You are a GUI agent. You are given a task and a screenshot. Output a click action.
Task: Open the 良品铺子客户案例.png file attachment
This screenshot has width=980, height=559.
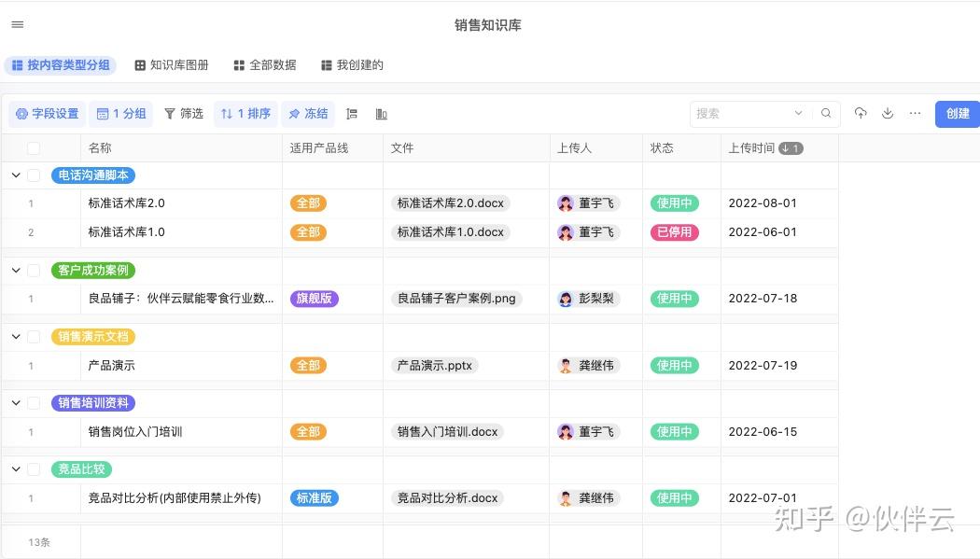(456, 299)
